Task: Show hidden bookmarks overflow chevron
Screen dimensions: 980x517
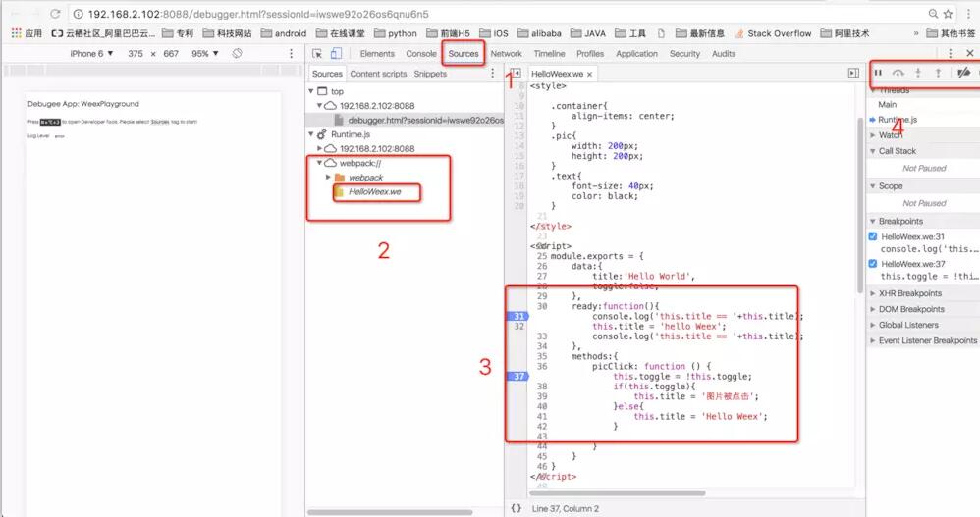Action: coord(916,33)
